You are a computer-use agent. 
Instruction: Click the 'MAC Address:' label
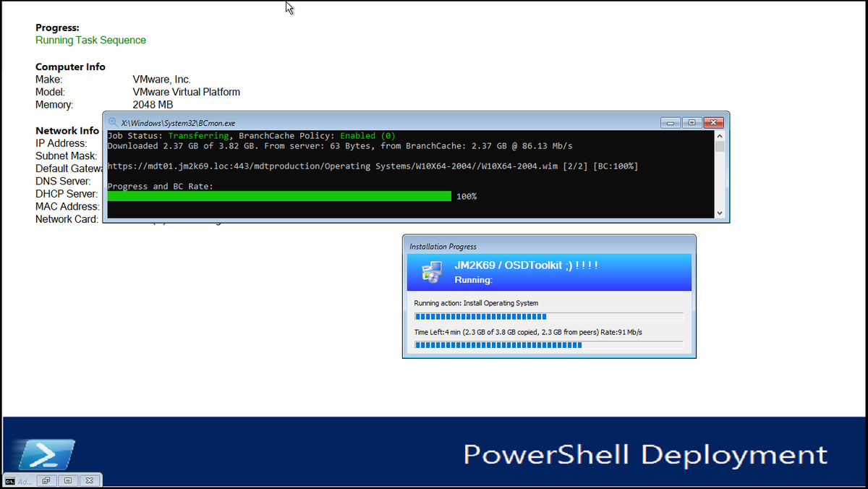67,207
